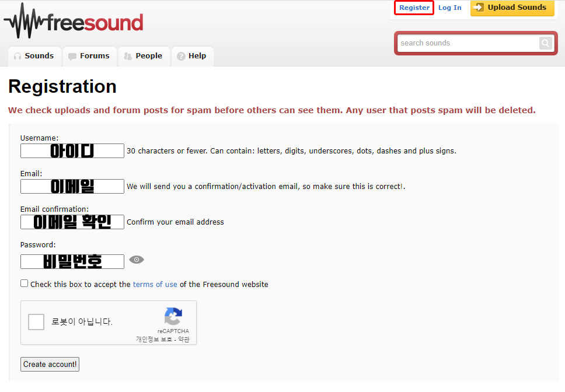Tick the reCAPTCHA not-a-robot checkbox
Viewport: 565px width, 392px height.
pyautogui.click(x=36, y=322)
